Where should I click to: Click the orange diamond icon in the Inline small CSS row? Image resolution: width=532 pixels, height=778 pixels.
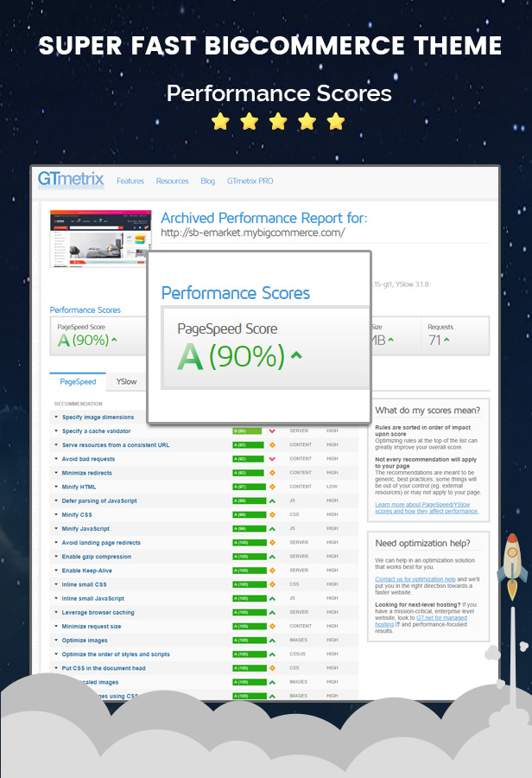pyautogui.click(x=272, y=584)
